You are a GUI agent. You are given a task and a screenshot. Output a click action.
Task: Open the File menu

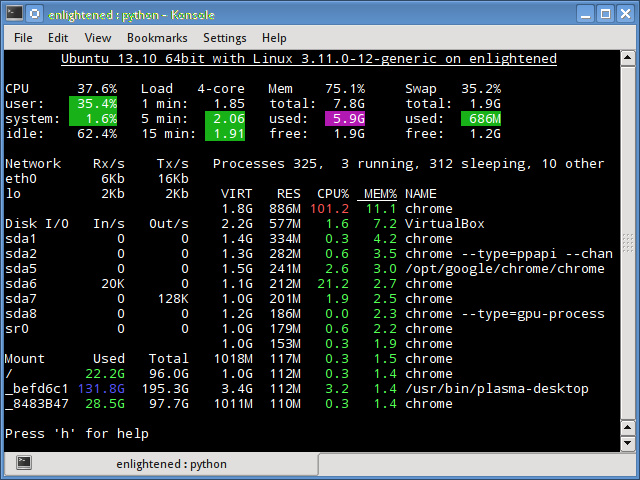pos(23,38)
